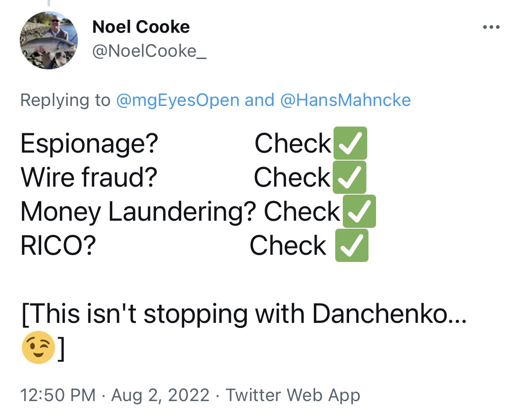Click the "This isn't stopping with Danchenko" line
Image resolution: width=522 pixels, height=420 pixels.
244,314
